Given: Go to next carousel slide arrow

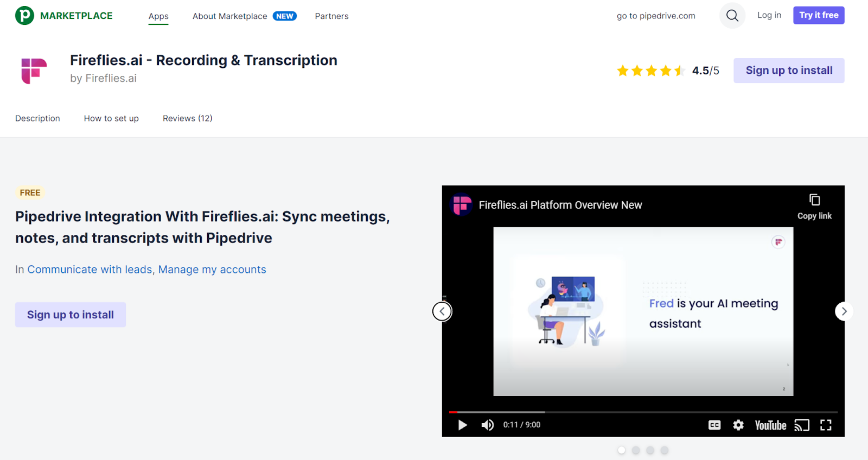Looking at the screenshot, I should (x=844, y=311).
